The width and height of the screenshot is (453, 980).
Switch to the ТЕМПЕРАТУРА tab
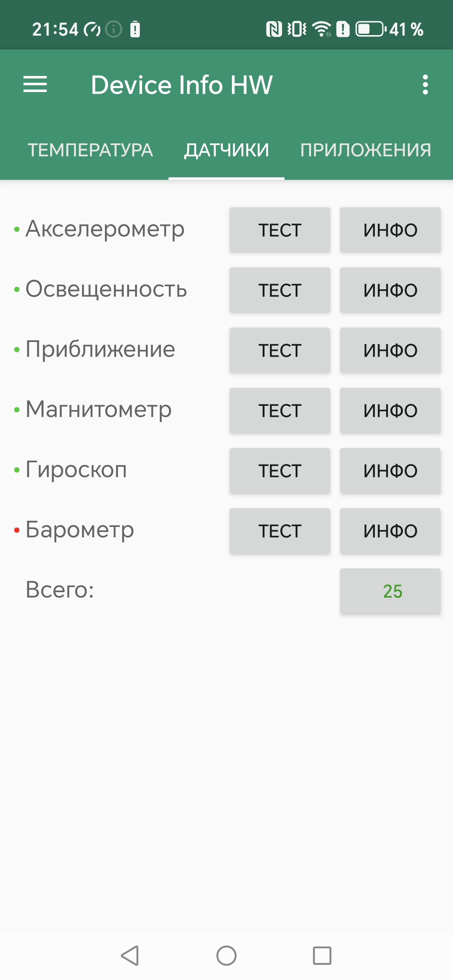90,150
